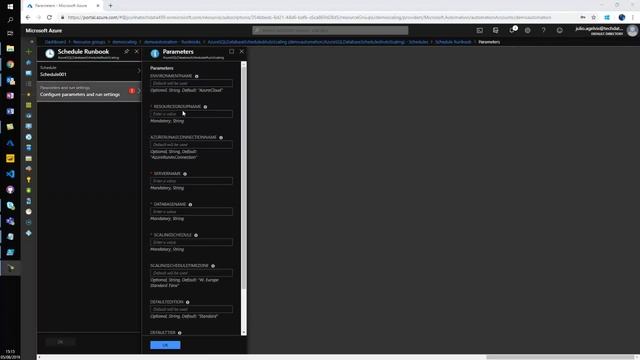This screenshot has height=360, width=640.
Task: Close the Schedule Runbook blade
Action: click(137, 51)
